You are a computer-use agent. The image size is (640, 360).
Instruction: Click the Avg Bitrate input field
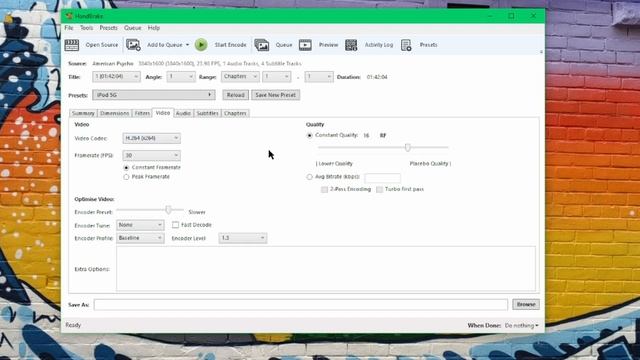(x=382, y=178)
